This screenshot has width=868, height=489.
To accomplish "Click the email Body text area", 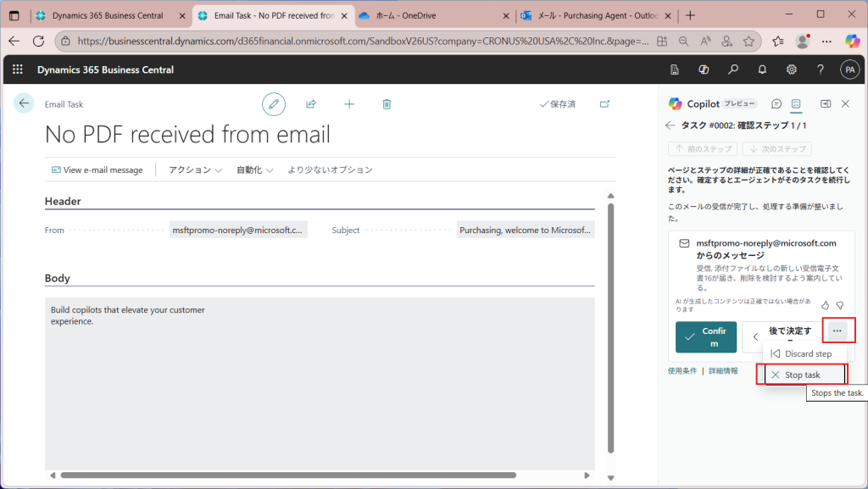I will pos(320,383).
